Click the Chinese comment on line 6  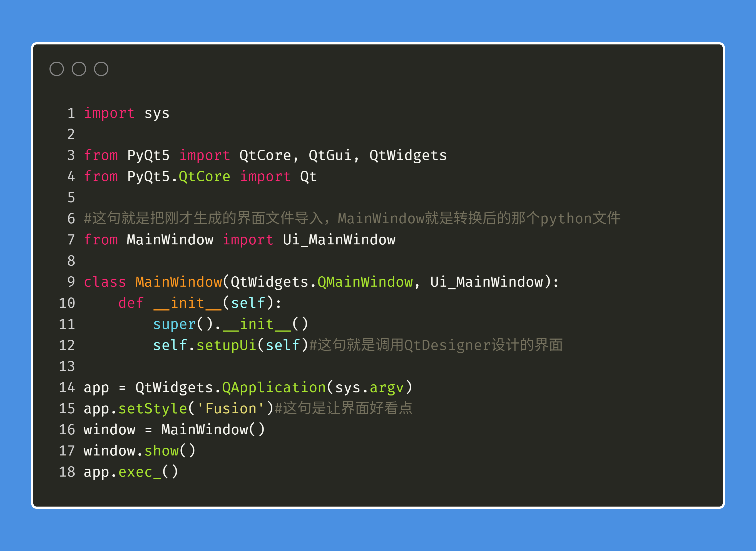(x=352, y=219)
